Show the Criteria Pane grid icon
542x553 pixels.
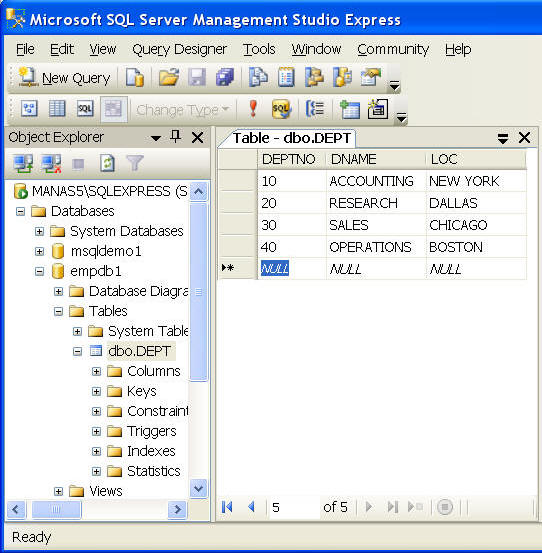pos(57,109)
